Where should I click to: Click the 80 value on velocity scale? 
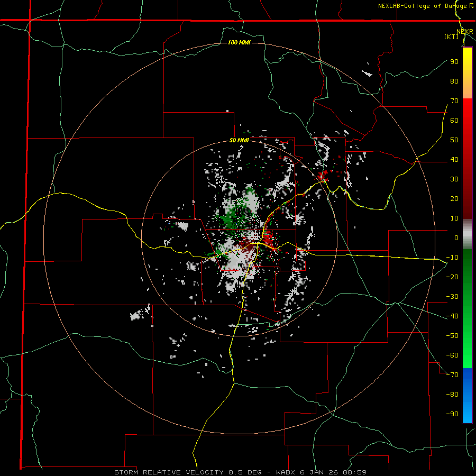coord(454,81)
